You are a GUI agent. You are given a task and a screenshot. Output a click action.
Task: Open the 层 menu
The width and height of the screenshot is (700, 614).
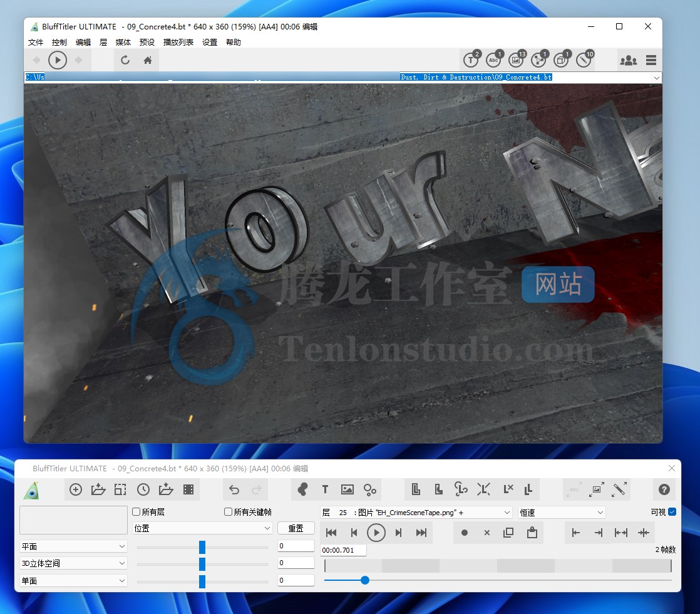click(103, 43)
